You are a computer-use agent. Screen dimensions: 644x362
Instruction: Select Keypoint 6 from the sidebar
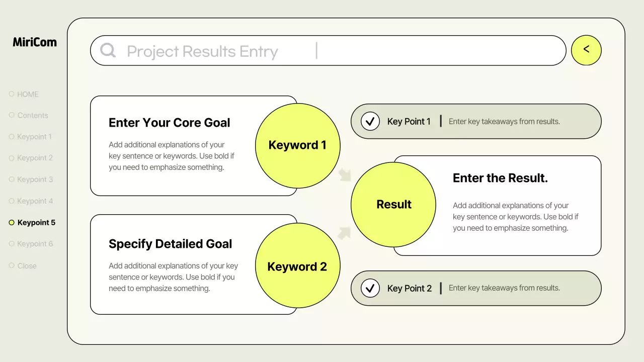point(35,244)
